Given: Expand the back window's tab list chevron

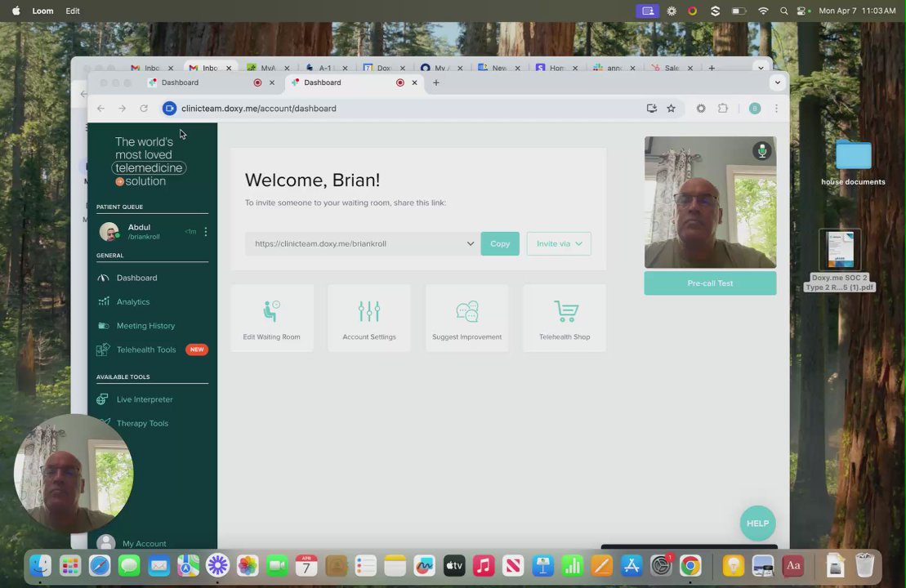Looking at the screenshot, I should point(761,68).
